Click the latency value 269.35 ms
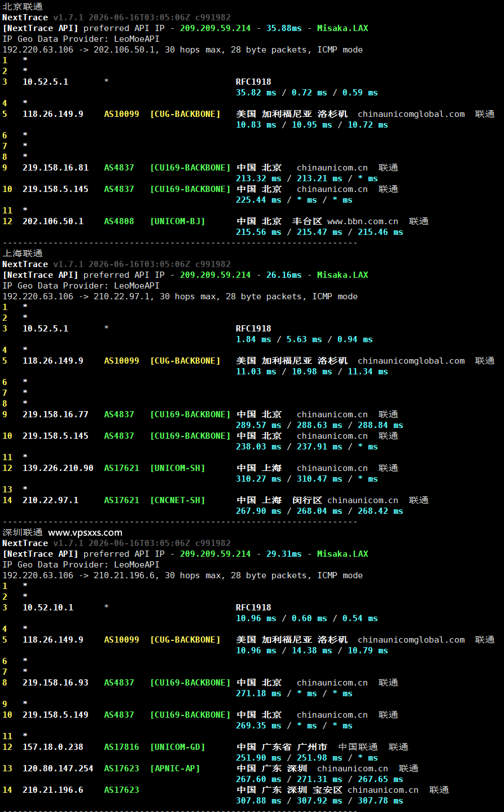The width and height of the screenshot is (504, 812). [258, 726]
